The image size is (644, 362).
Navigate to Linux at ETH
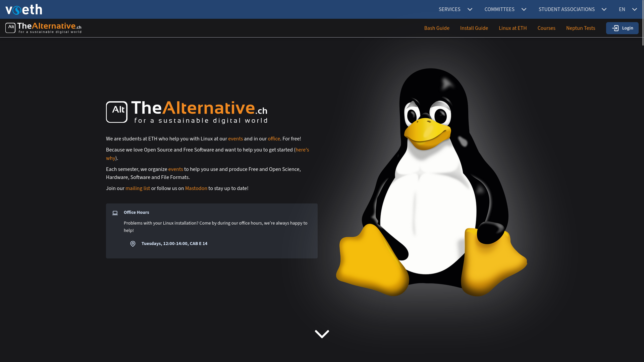(513, 28)
